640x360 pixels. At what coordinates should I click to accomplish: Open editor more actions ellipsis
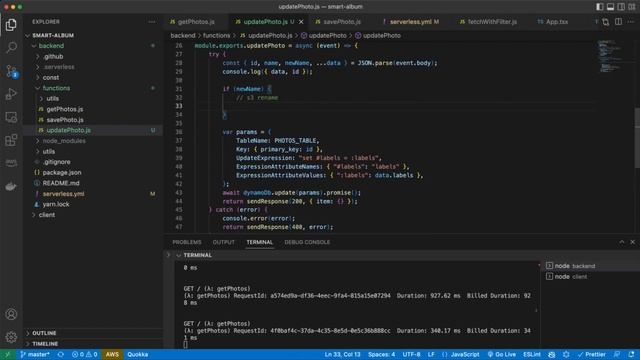click(x=631, y=22)
